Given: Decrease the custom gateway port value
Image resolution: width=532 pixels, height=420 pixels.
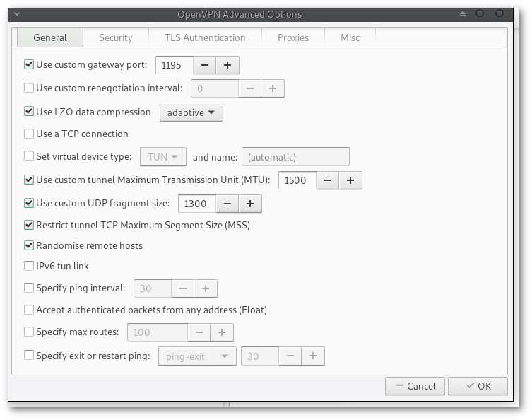Looking at the screenshot, I should 204,65.
